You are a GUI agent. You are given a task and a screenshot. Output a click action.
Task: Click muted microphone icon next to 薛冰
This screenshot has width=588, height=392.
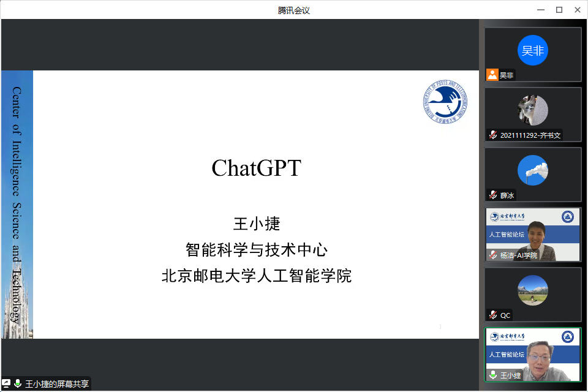click(x=493, y=195)
